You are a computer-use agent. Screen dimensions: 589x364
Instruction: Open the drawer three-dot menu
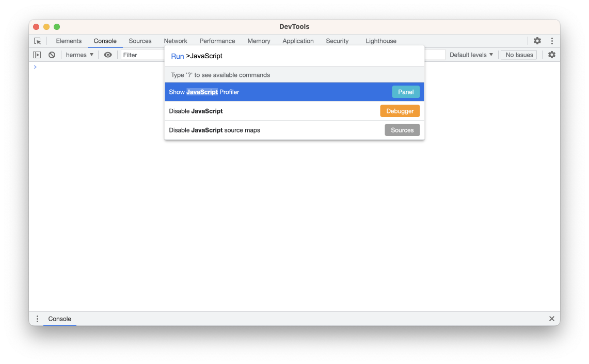tap(37, 319)
